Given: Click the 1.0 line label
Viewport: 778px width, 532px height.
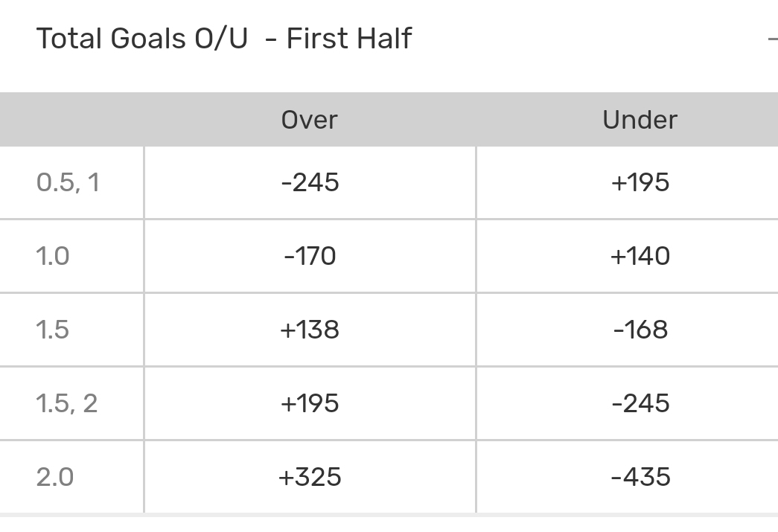Looking at the screenshot, I should (53, 256).
